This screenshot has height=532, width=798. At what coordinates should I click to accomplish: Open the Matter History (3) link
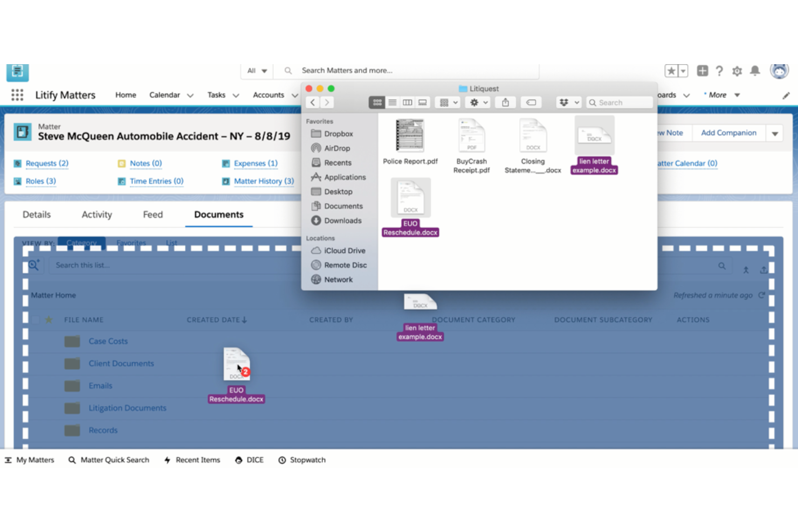(x=264, y=181)
